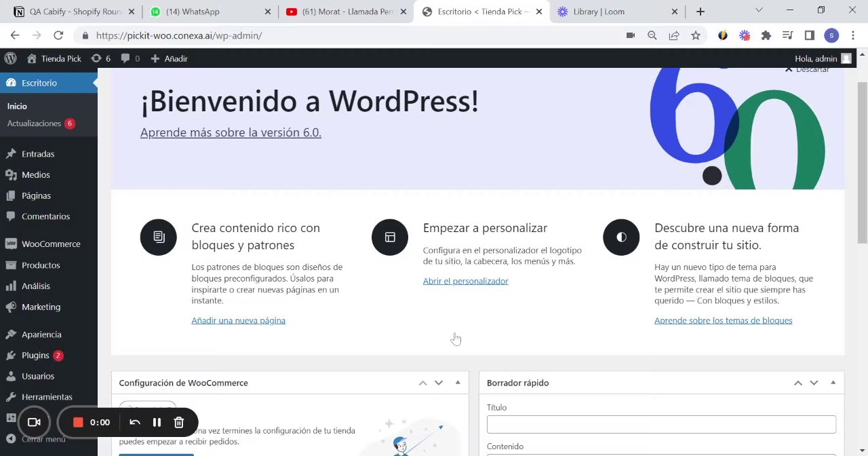
Task: Bookmark this page with the star icon
Action: point(696,35)
